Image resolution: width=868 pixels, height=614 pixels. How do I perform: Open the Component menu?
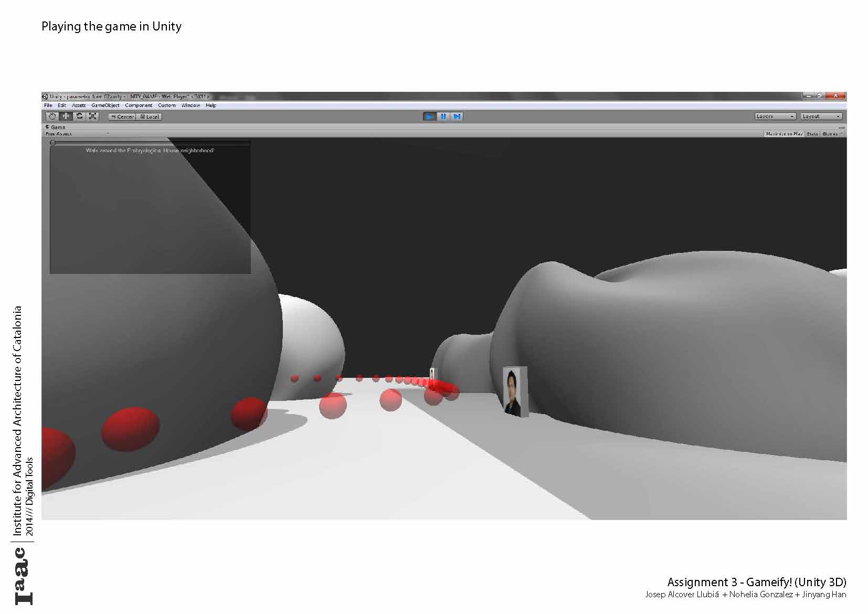tap(139, 105)
